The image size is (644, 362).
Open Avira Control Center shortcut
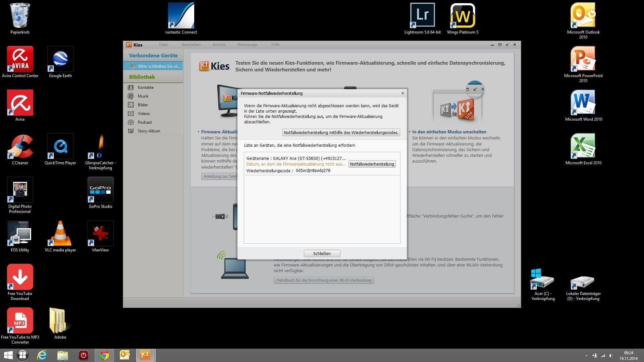pos(20,62)
